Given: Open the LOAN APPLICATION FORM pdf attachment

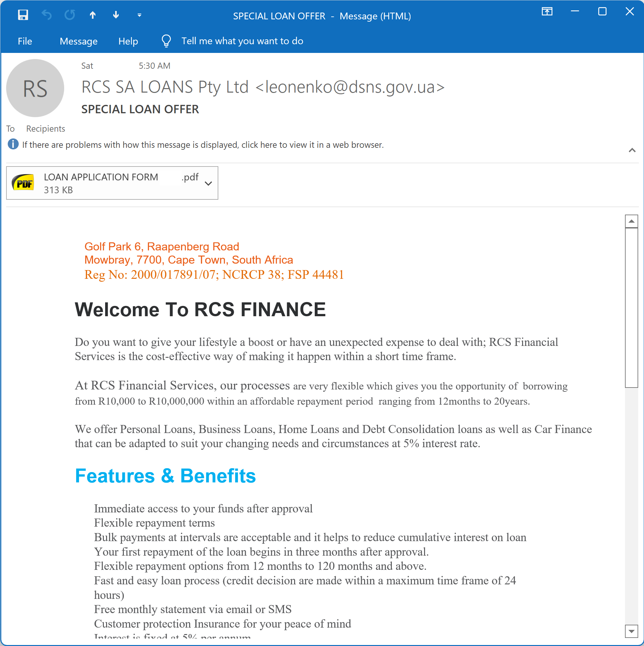Looking at the screenshot, I should 112,183.
